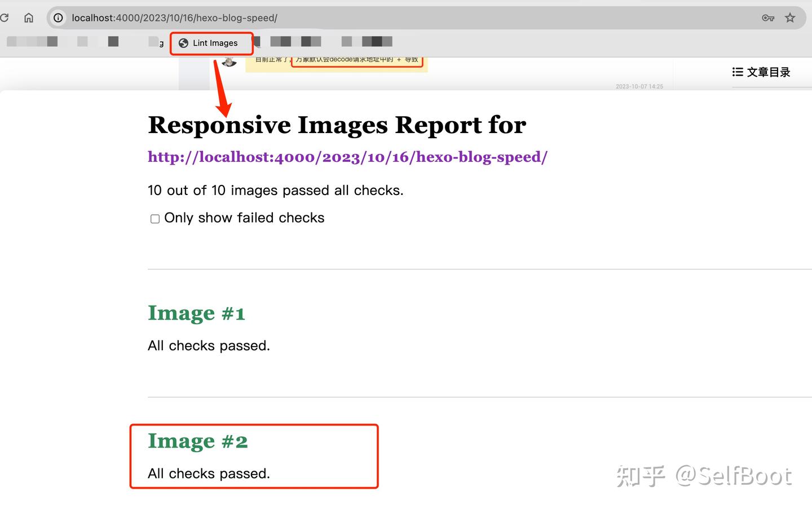Viewport: 812px width, 509px height.
Task: Click the list icon beside 文章目录
Action: point(737,72)
